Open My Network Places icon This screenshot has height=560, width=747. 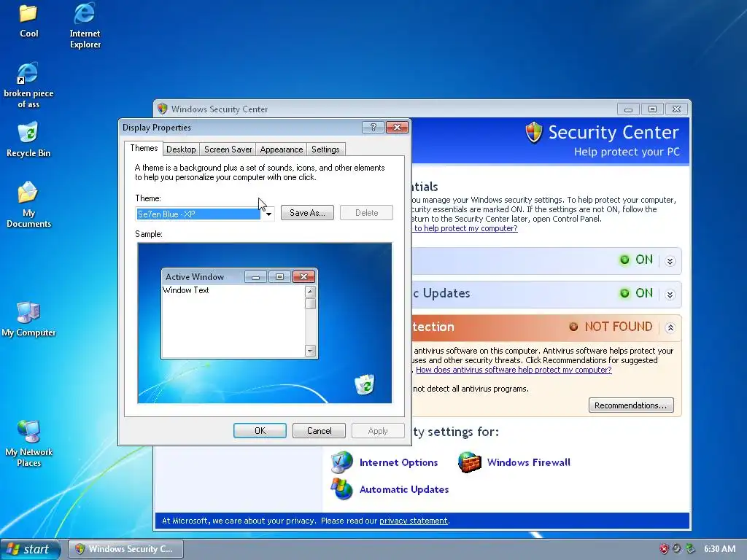pyautogui.click(x=28, y=443)
